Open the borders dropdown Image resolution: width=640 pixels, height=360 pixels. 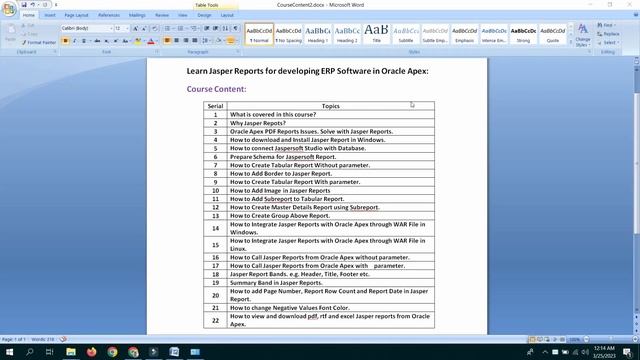click(237, 41)
